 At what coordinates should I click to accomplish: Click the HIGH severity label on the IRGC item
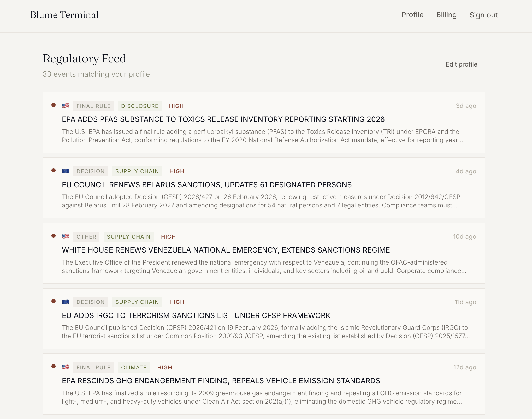pyautogui.click(x=177, y=302)
